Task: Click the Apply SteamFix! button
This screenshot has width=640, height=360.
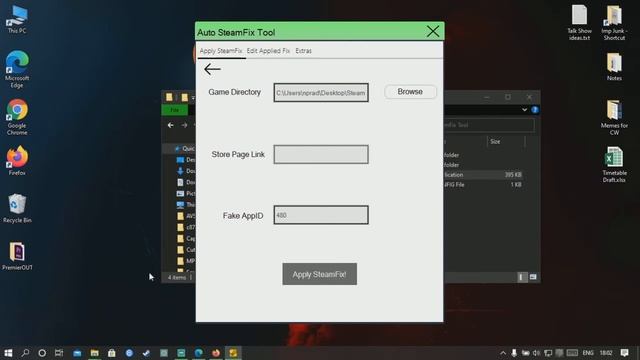Action: (x=320, y=274)
